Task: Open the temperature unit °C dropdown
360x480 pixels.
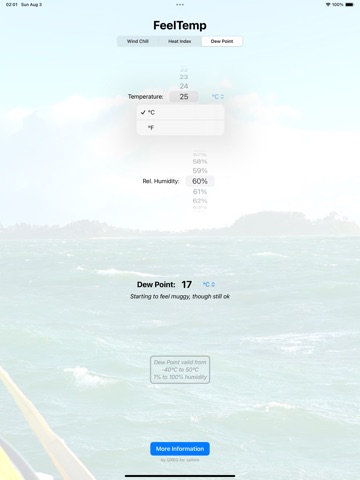Action: [218, 97]
